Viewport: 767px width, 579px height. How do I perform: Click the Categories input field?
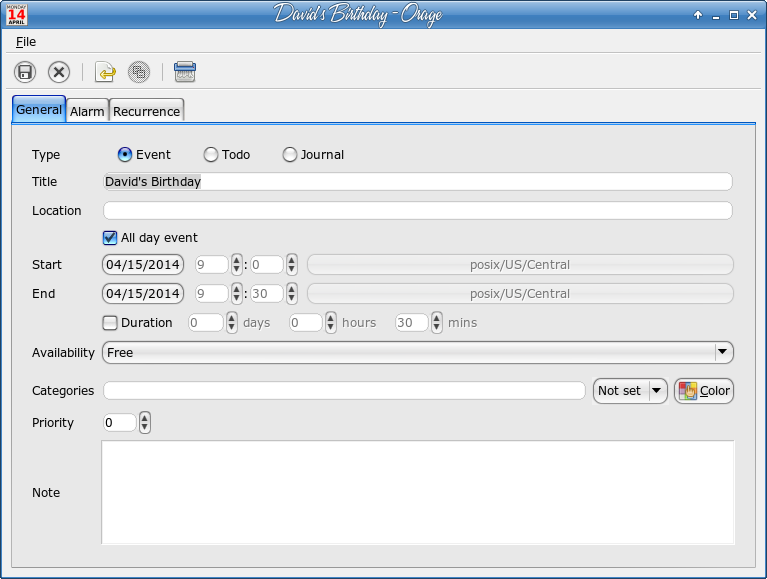pyautogui.click(x=344, y=391)
